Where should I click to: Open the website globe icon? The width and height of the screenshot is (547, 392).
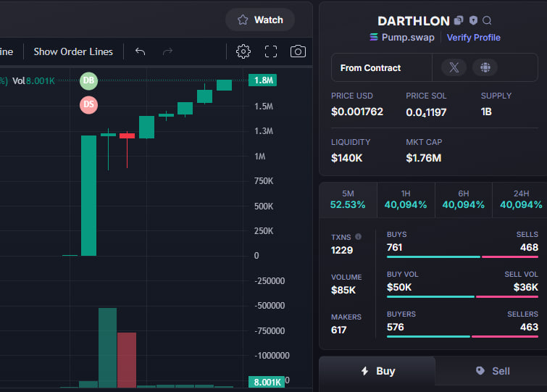coord(485,67)
